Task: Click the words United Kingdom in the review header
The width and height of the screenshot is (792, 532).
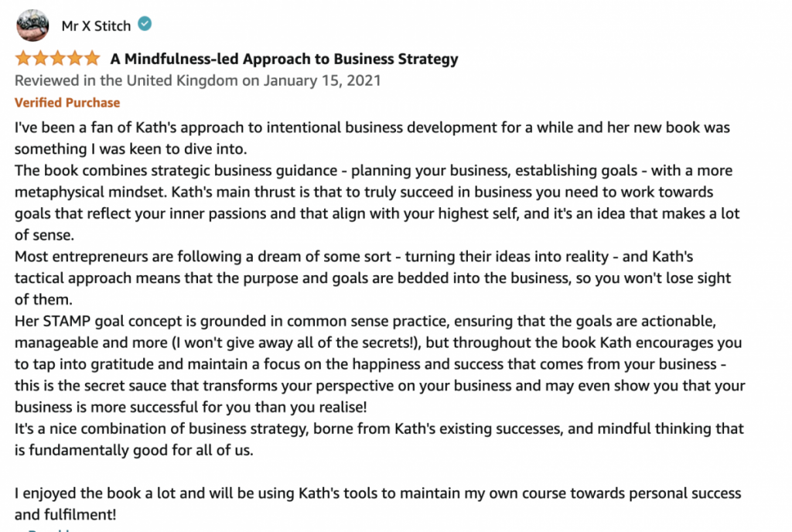Action: click(x=183, y=80)
